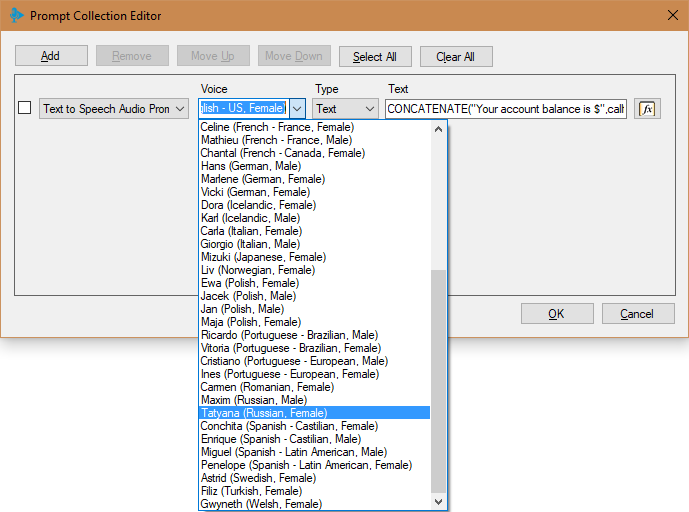This screenshot has width=689, height=512.
Task: Choose Vicki (German, Female) voice
Action: 315,192
